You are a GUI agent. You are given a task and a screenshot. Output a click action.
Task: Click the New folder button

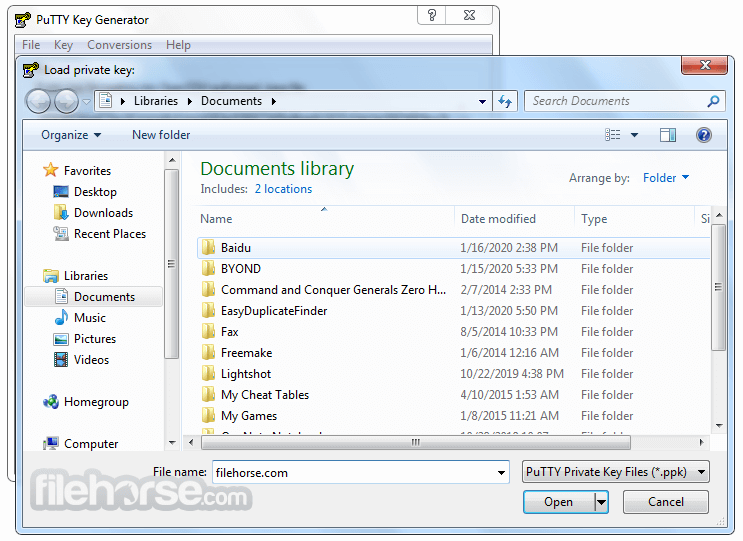tap(161, 135)
